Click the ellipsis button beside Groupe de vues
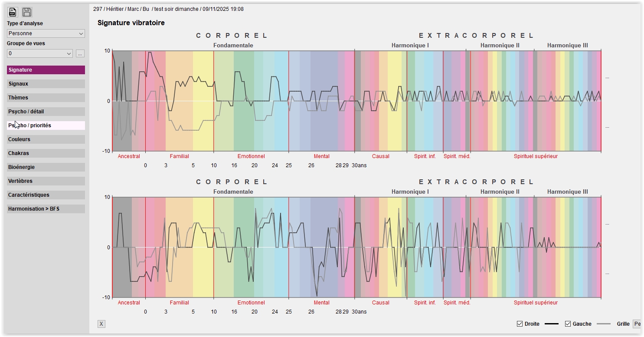 coord(80,53)
